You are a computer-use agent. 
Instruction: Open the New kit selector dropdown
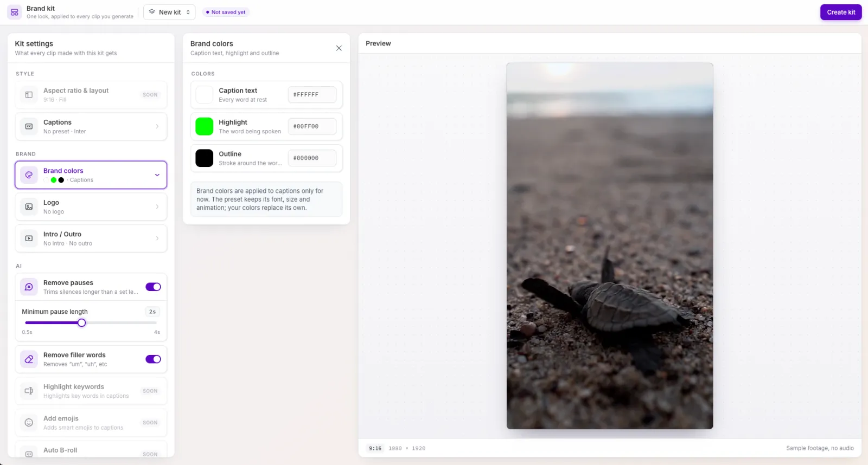tap(169, 12)
